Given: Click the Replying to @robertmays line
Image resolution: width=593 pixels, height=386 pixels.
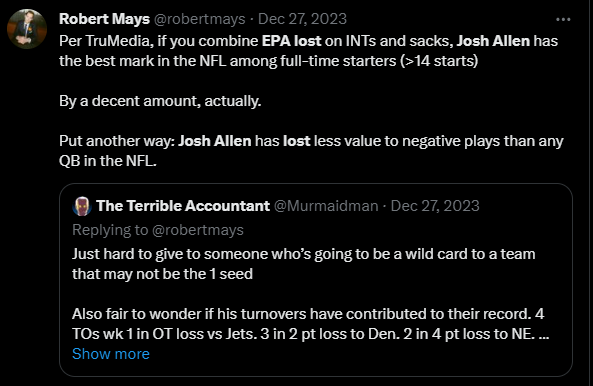Looking at the screenshot, I should [x=158, y=230].
